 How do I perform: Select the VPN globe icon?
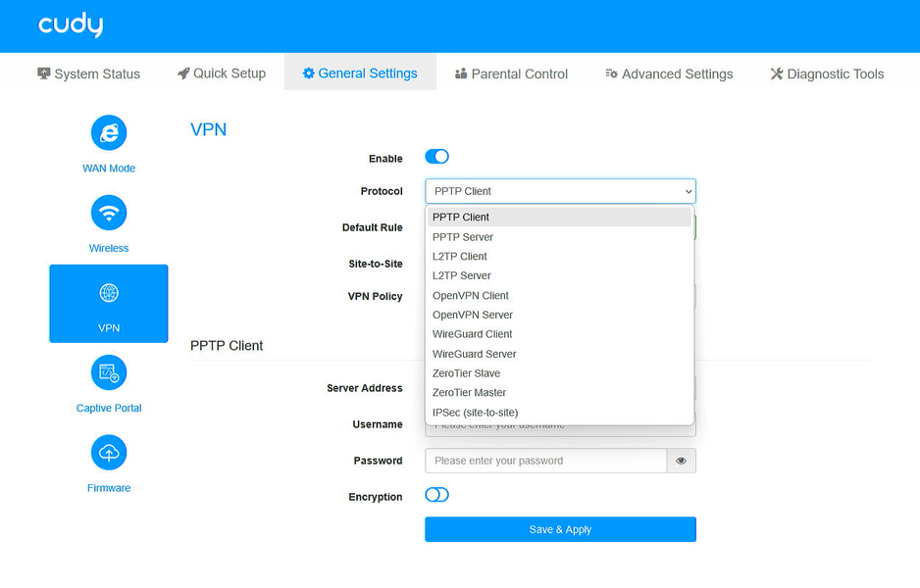coord(109,293)
